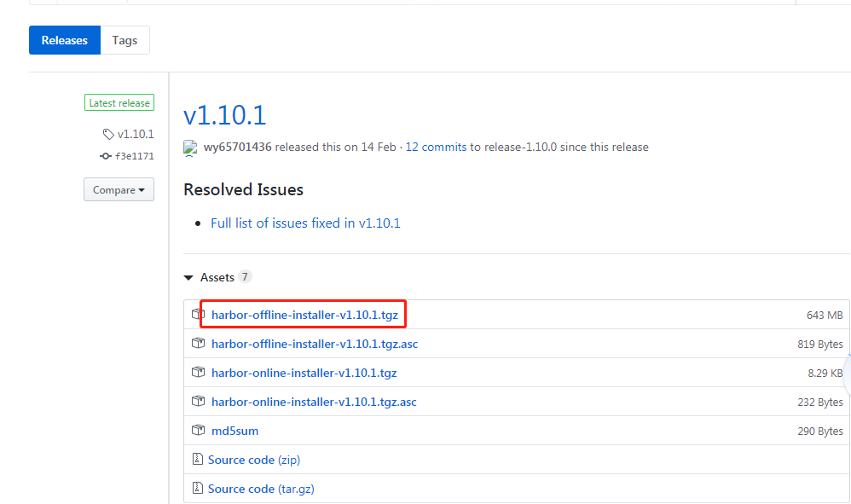Viewport: 851px width, 504px height.
Task: Open the v1.10.1 tag link in sidebar
Action: [136, 134]
